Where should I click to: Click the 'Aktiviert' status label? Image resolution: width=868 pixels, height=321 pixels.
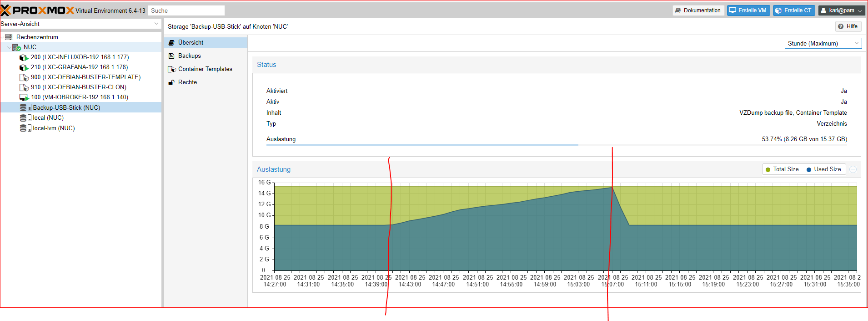point(277,91)
